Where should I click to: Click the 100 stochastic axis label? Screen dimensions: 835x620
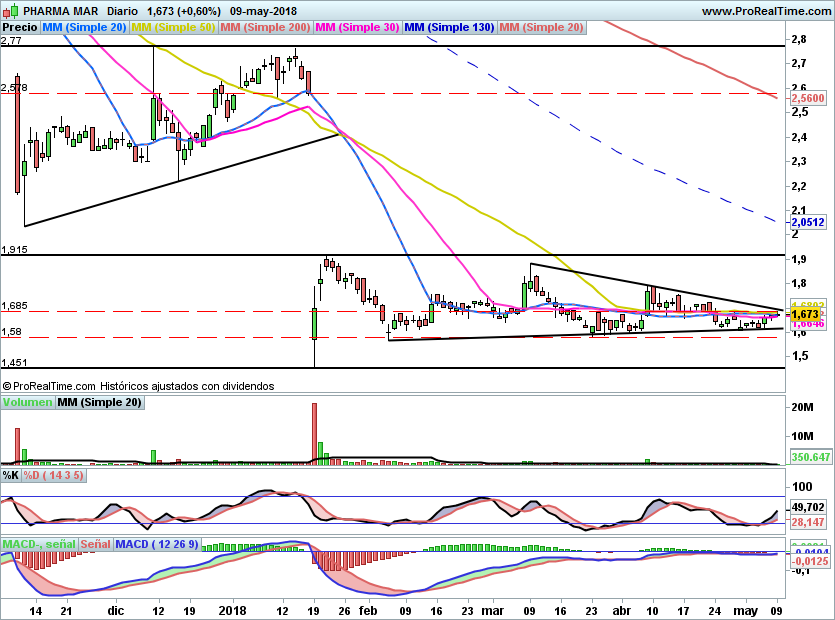point(802,486)
